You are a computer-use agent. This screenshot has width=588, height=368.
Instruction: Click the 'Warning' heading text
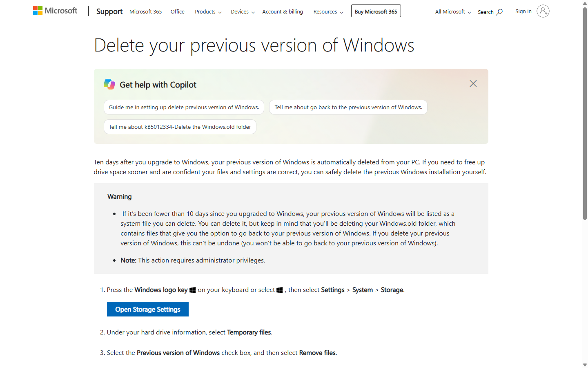(119, 196)
